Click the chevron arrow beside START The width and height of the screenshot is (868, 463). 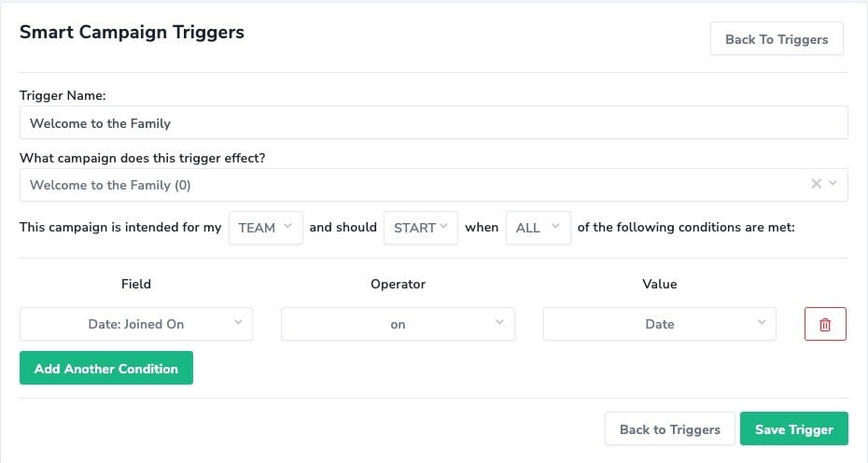(x=443, y=226)
